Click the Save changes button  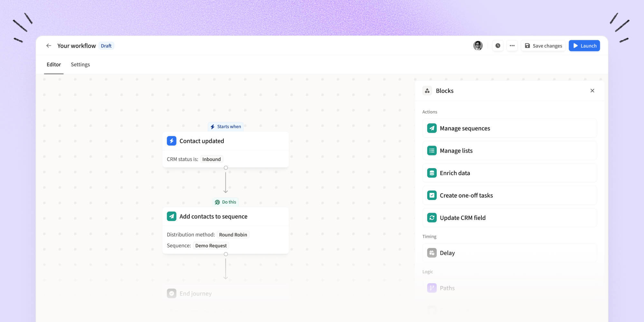tap(543, 45)
